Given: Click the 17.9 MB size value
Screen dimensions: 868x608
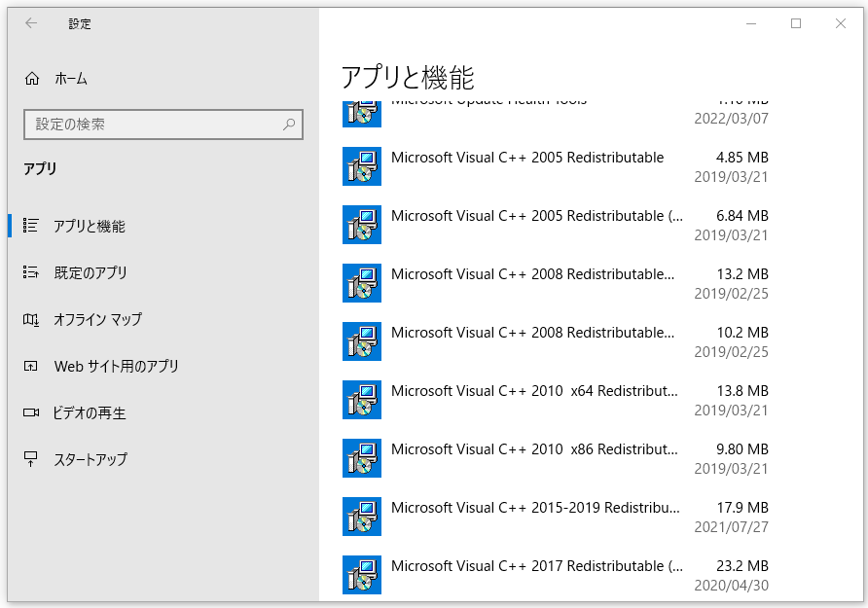Looking at the screenshot, I should pyautogui.click(x=742, y=507).
